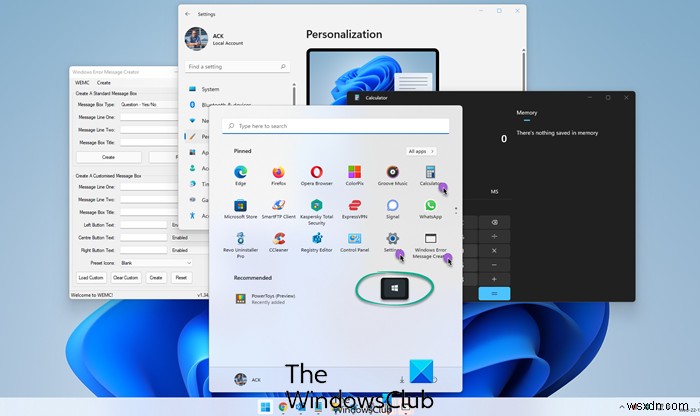Open CCleaner from pinned apps
Image resolution: width=700 pixels, height=416 pixels.
point(279,242)
